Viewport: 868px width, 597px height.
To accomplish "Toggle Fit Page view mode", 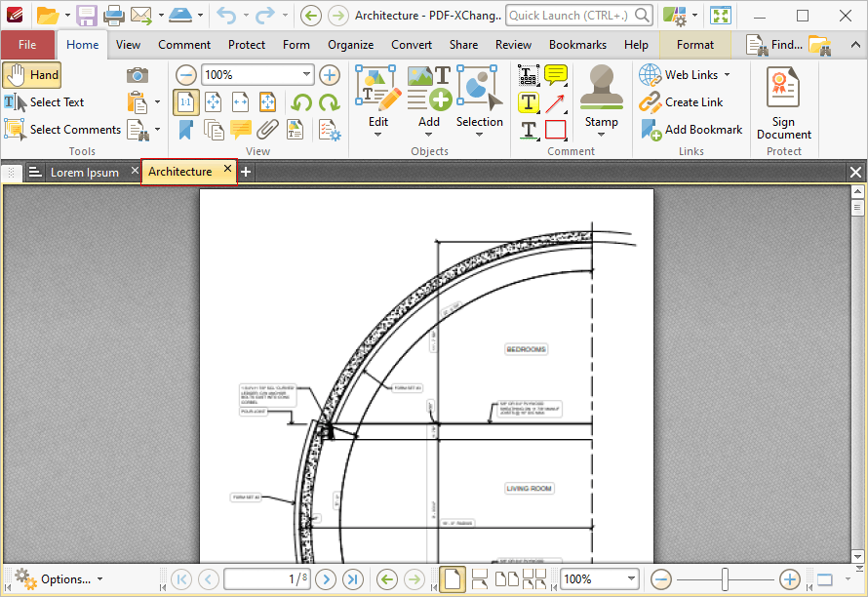I will coord(214,102).
